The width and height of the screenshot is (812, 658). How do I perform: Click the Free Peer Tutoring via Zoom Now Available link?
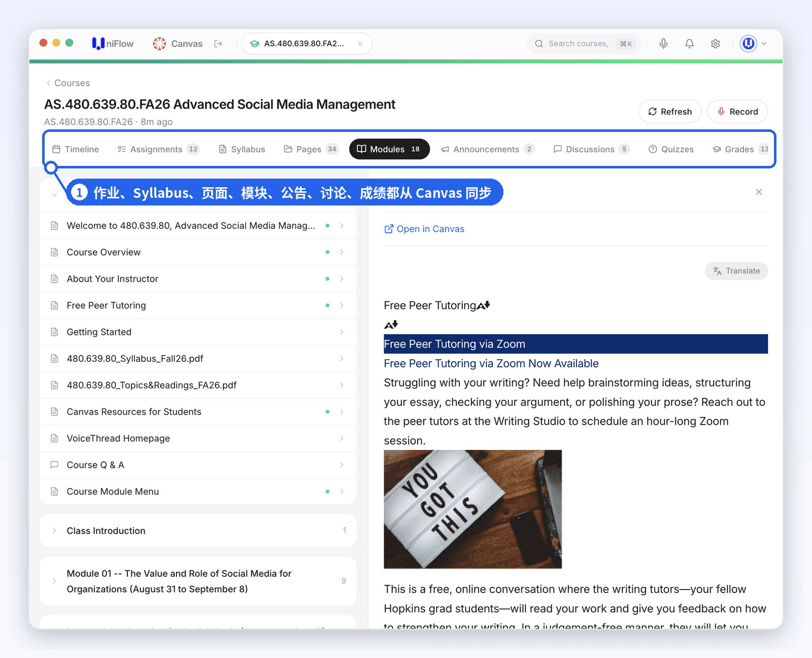pyautogui.click(x=491, y=364)
